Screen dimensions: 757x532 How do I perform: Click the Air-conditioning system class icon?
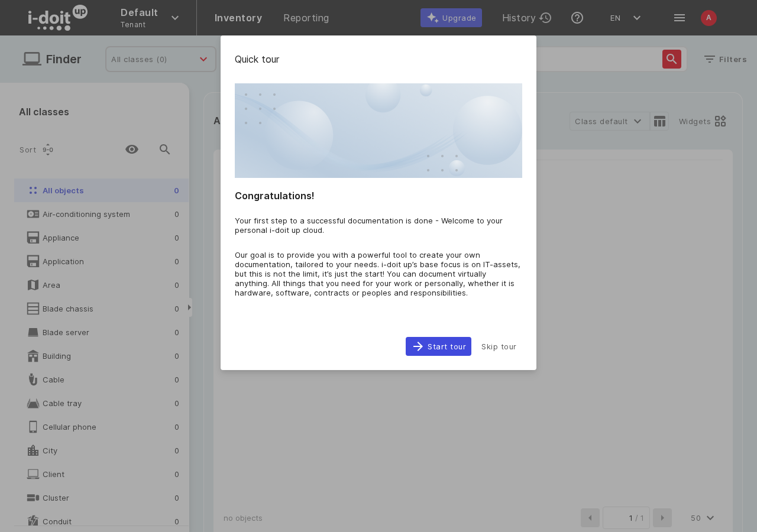(33, 214)
